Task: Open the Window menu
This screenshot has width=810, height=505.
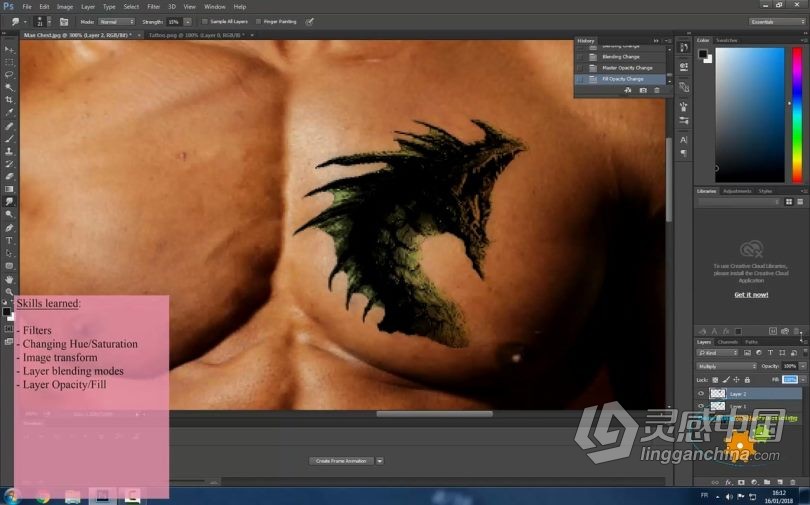Action: pyautogui.click(x=214, y=7)
